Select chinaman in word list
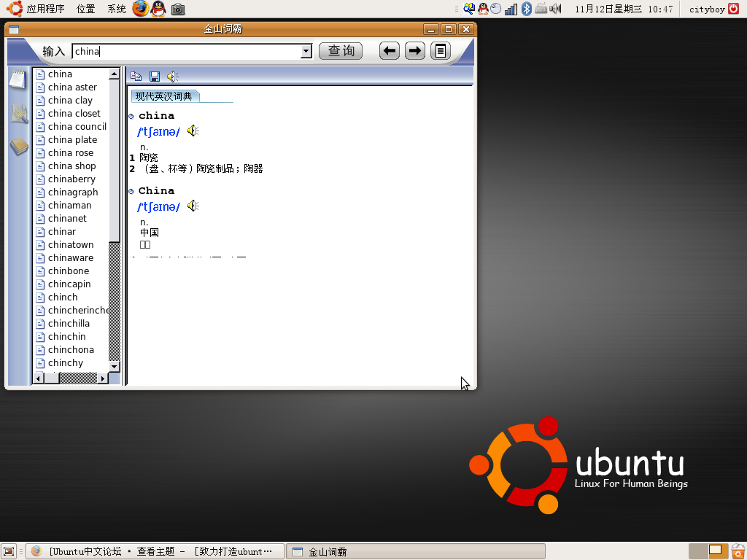 click(70, 205)
